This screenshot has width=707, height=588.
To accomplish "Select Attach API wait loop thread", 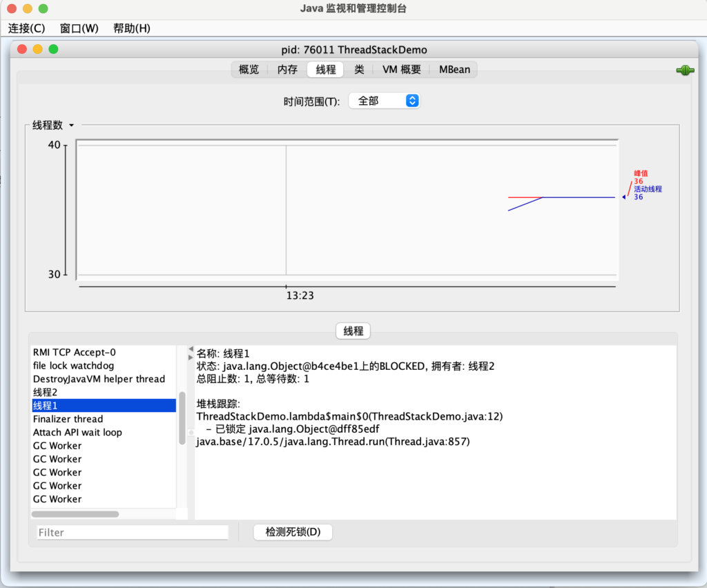I will 104,432.
